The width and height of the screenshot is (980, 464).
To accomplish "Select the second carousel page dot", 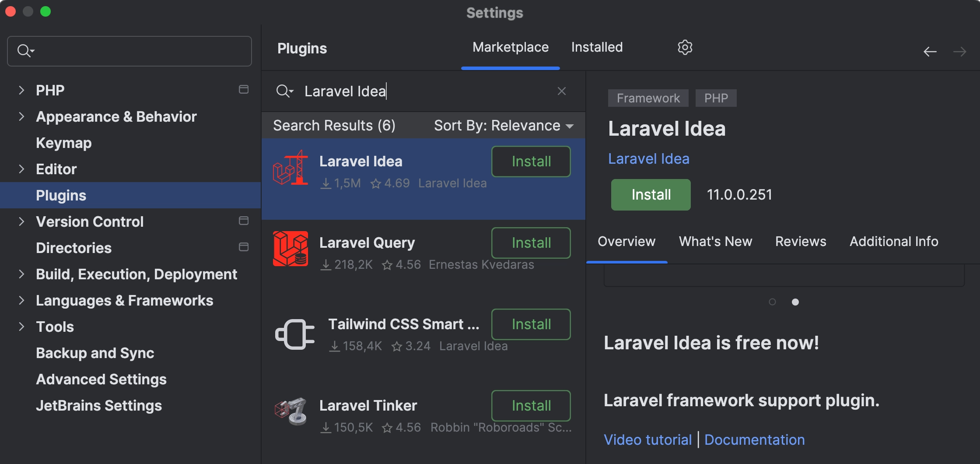I will pos(795,302).
